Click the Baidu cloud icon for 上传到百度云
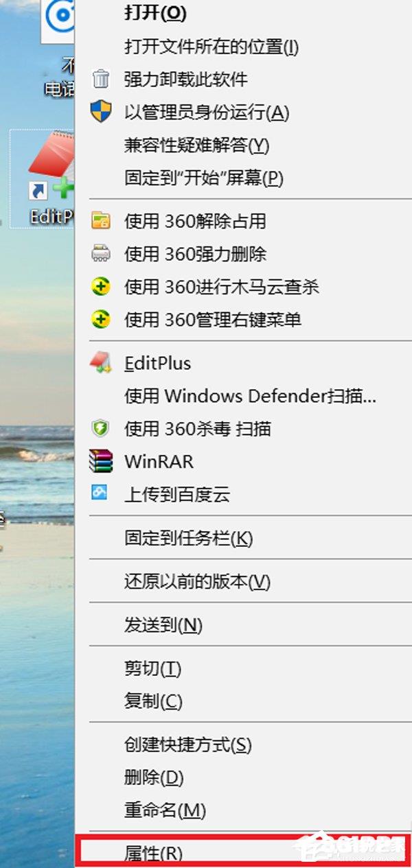Viewport: 412px width, 868px height. click(x=101, y=493)
